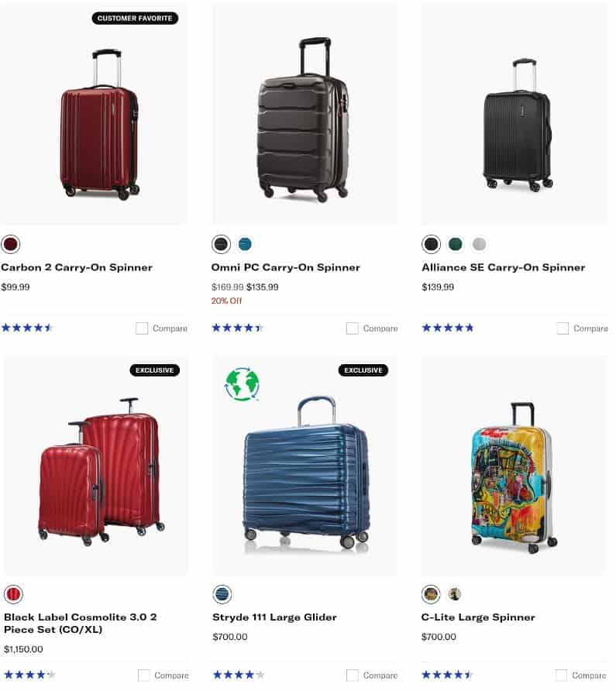
Task: Enable Compare on Omni PC Carry-On Spinner
Action: [x=351, y=328]
